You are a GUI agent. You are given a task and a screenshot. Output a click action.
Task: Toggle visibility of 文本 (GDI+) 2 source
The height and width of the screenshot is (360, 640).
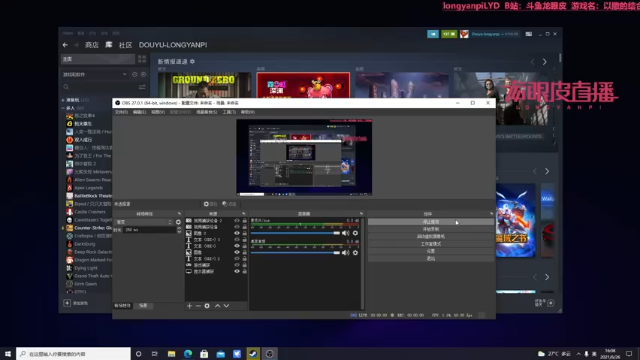pos(237,259)
